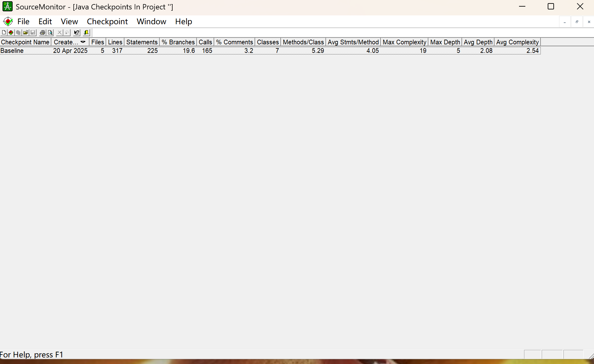
Task: Click the 2.54 avg complexity value
Action: [533, 51]
